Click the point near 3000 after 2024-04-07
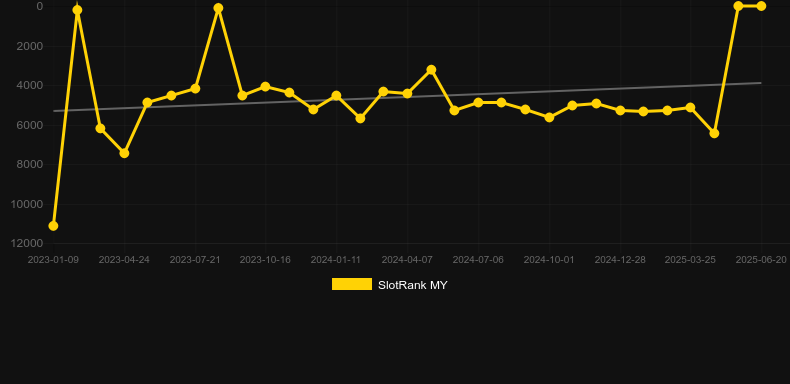 (x=431, y=70)
